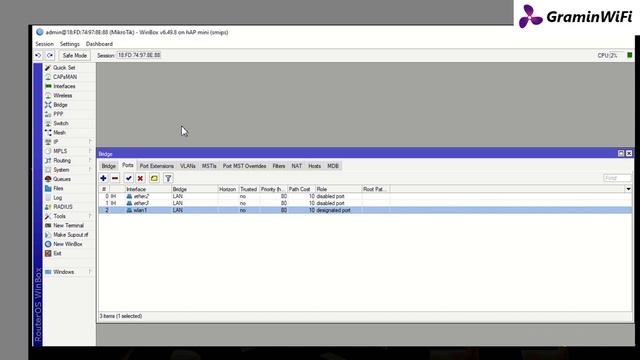Remove selected port with minus icon
The image size is (640, 360).
(115, 178)
